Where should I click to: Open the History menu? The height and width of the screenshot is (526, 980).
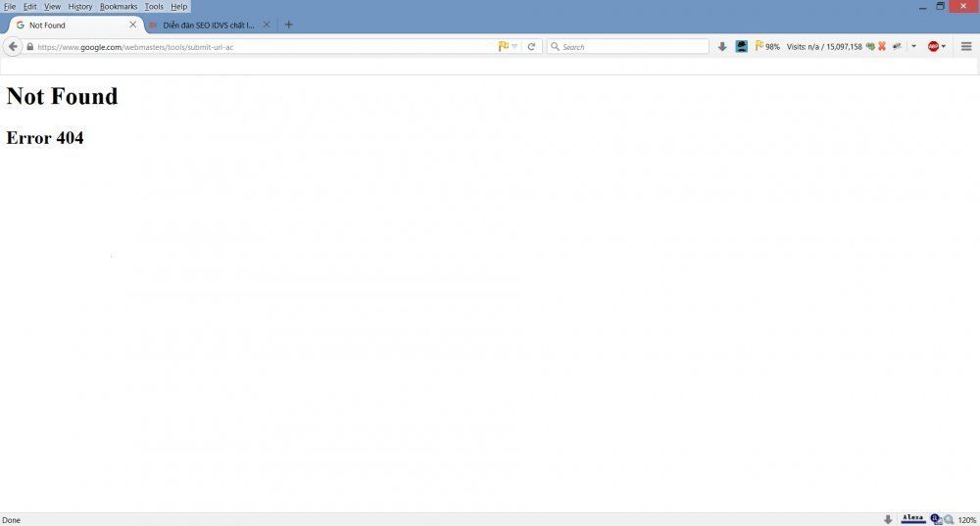[80, 6]
